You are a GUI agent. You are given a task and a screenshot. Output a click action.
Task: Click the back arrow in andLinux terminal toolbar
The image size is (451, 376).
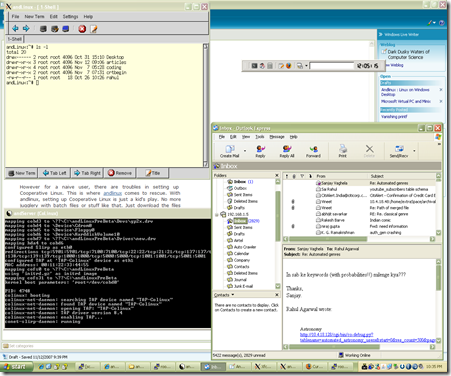[x=15, y=29]
